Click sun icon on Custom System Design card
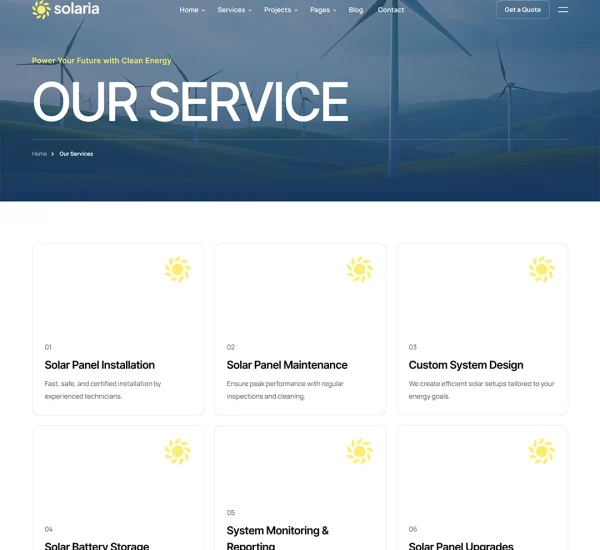Screen dimensions: 600x550 (542, 269)
